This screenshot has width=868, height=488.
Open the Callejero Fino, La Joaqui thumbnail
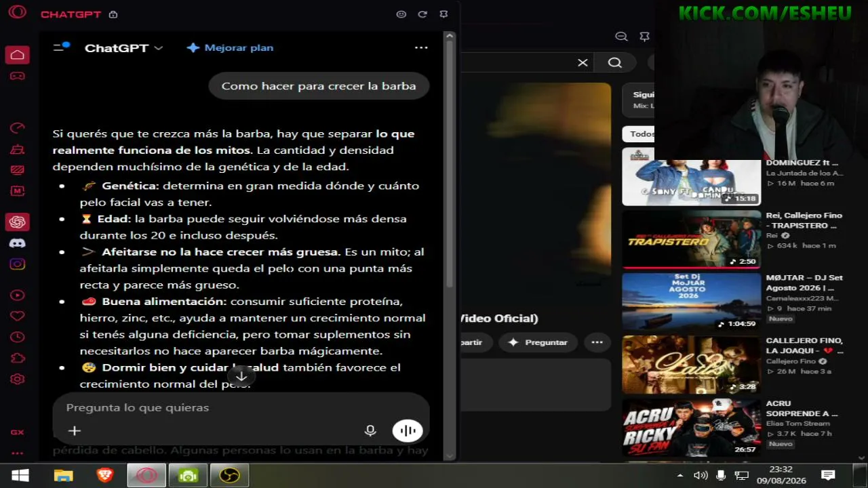(x=691, y=365)
